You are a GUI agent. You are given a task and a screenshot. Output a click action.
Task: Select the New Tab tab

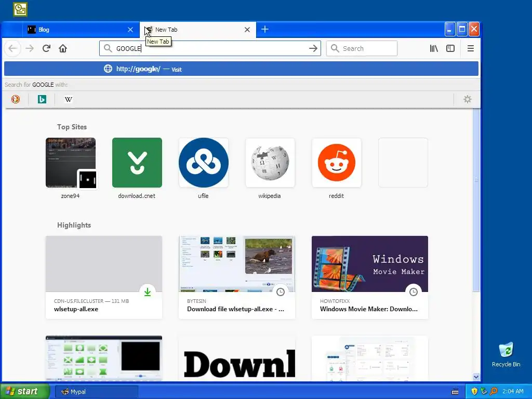[x=198, y=30]
